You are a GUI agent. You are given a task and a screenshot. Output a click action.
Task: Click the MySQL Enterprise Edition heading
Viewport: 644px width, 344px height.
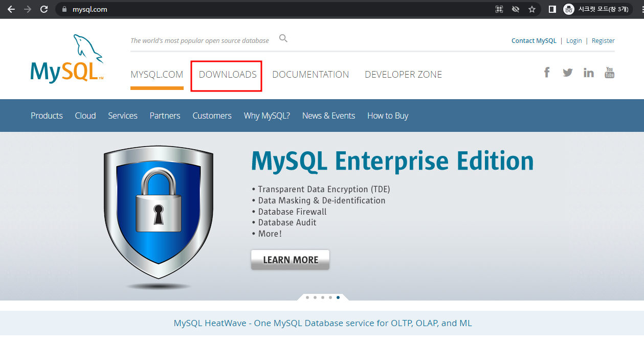[x=392, y=160]
